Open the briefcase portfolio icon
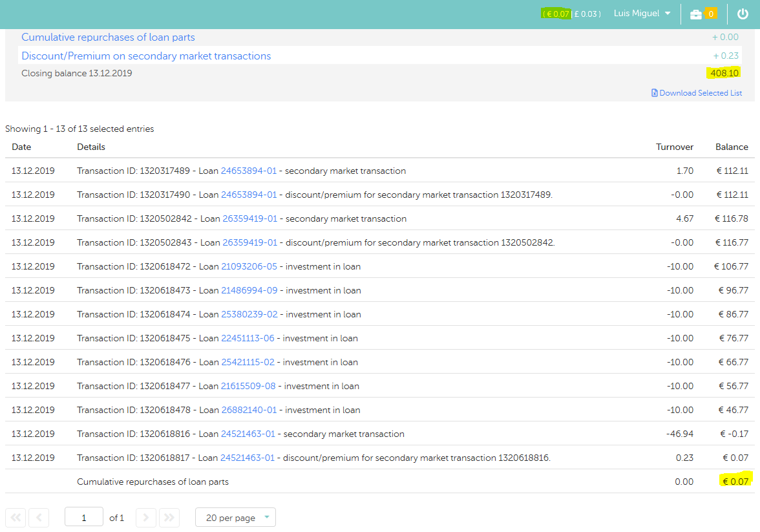This screenshot has height=532, width=760. pos(696,14)
